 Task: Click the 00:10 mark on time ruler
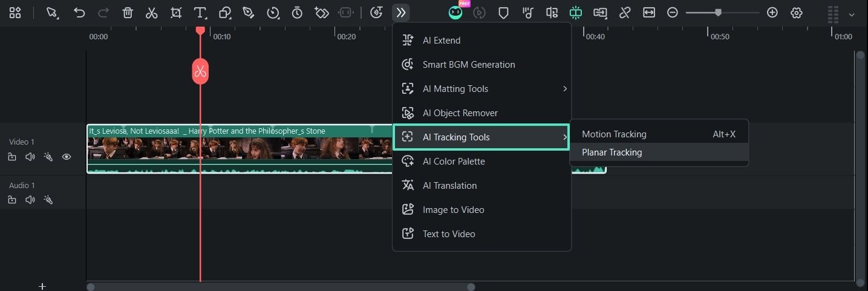pos(221,36)
